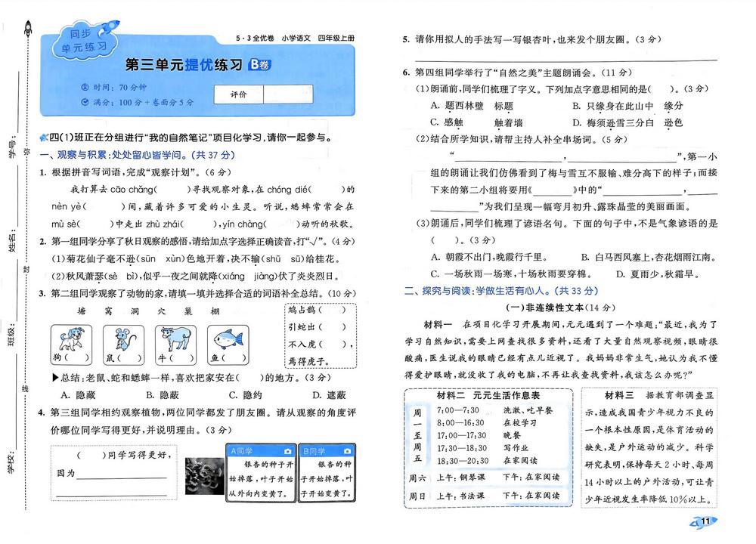Click the 周日 上午: 书法课 entry
The image size is (756, 544).
click(x=447, y=496)
